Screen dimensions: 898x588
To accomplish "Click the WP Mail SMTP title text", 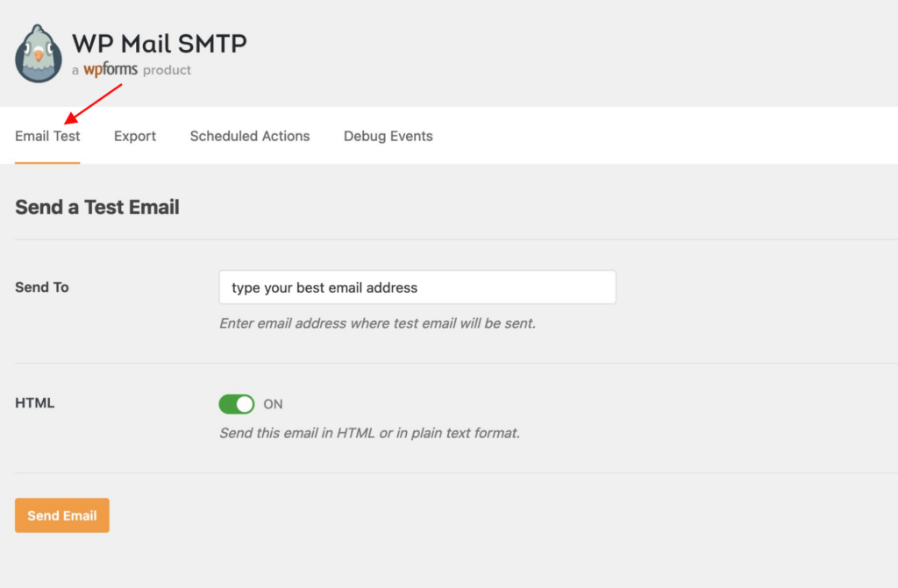I will [x=159, y=42].
